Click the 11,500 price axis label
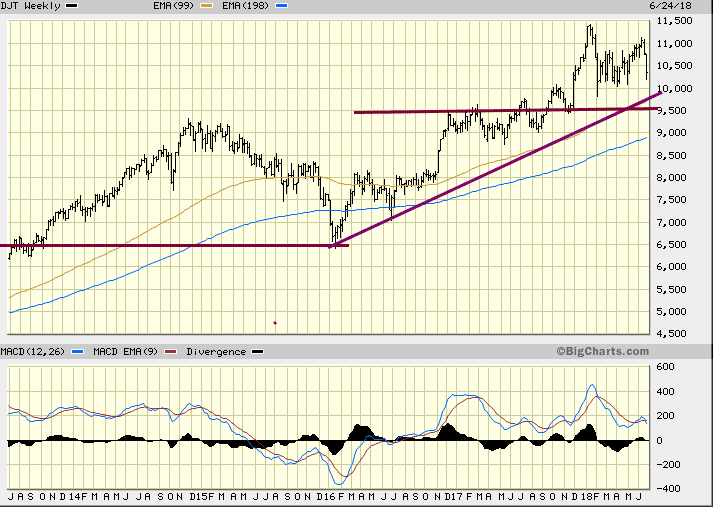The width and height of the screenshot is (714, 507). pos(674,21)
